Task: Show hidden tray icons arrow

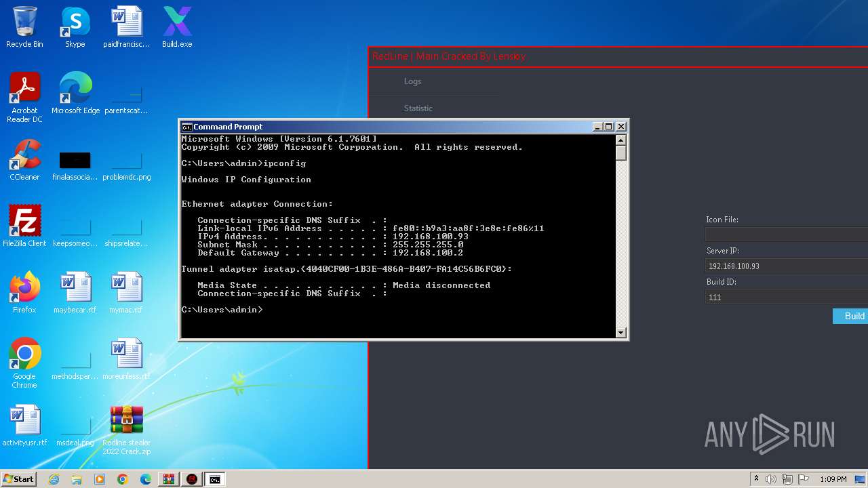Action: [x=756, y=479]
